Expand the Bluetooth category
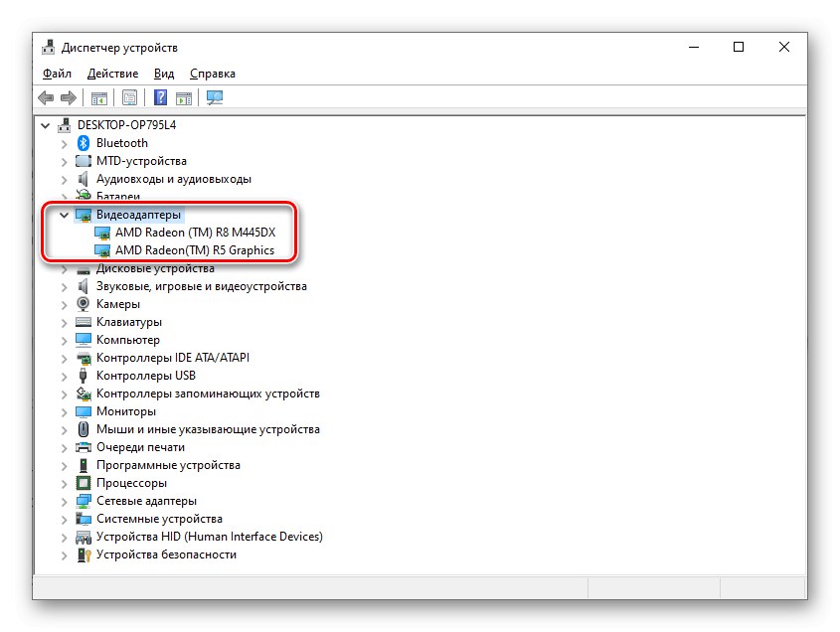 point(65,144)
